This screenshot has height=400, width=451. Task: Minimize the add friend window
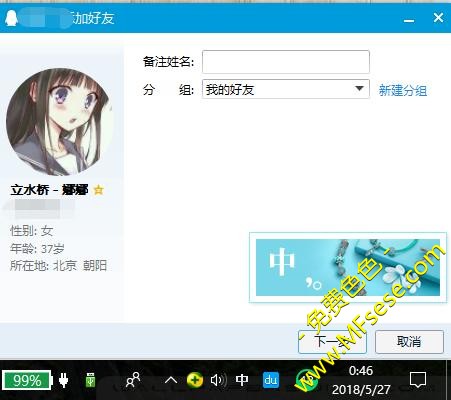tap(409, 20)
